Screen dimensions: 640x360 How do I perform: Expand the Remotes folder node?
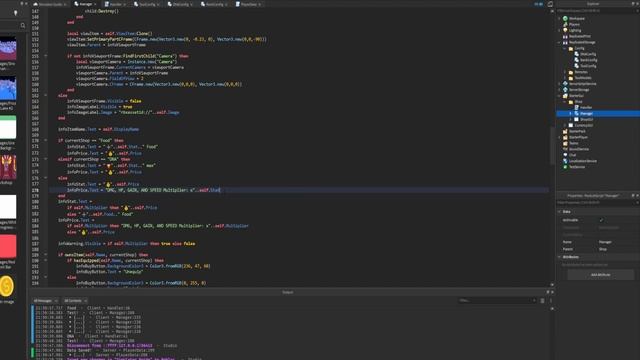tap(565, 72)
